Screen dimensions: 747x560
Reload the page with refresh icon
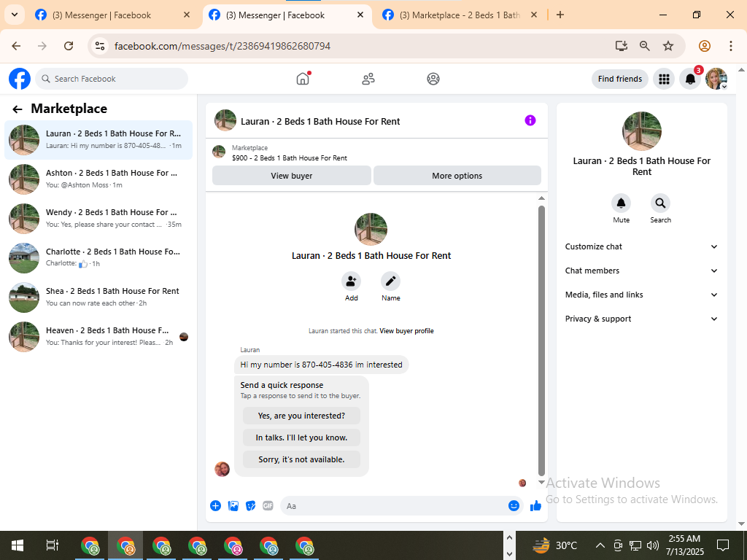tap(69, 46)
